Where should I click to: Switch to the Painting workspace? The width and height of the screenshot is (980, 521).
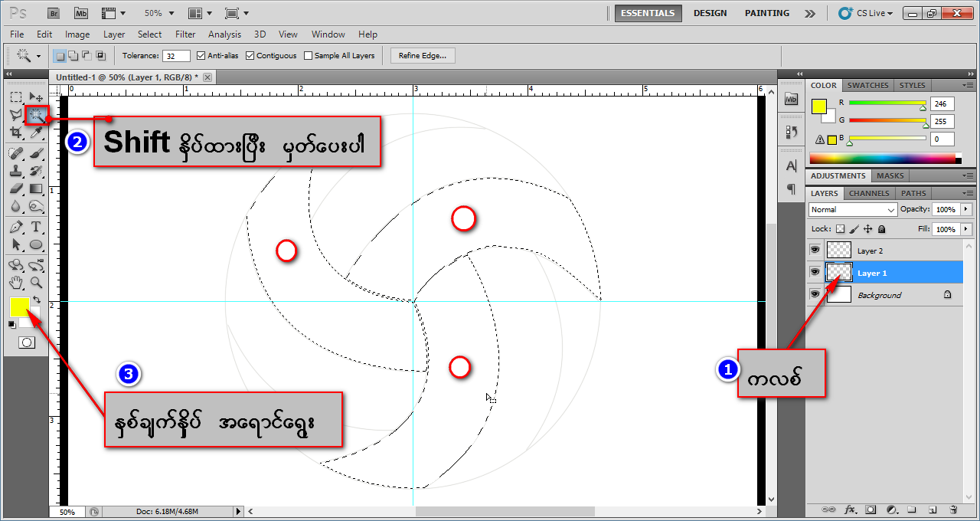pyautogui.click(x=767, y=13)
